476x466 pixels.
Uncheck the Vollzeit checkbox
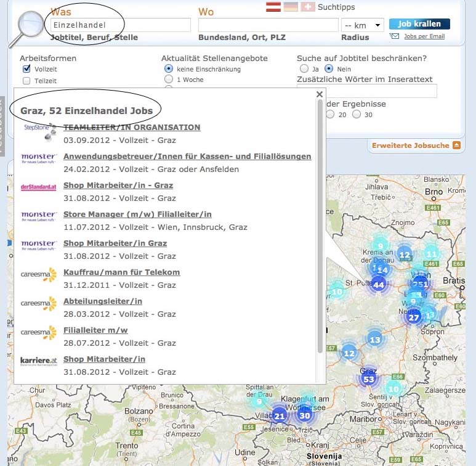26,69
